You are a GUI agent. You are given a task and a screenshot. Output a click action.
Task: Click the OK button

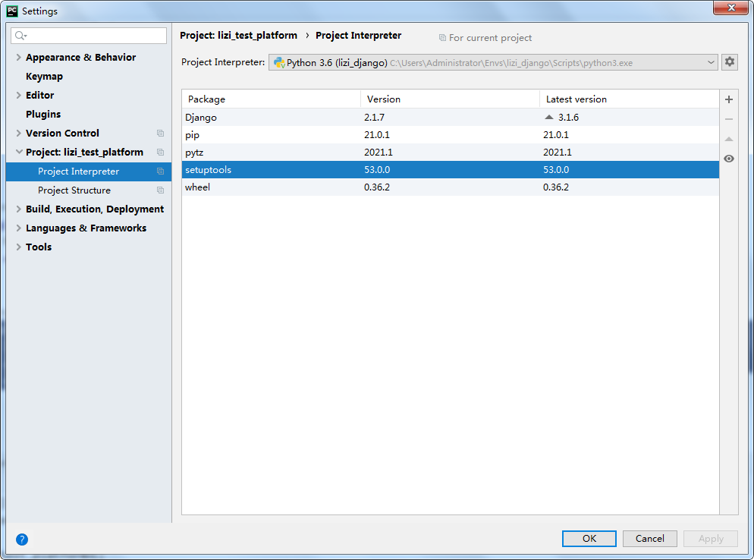[589, 539]
